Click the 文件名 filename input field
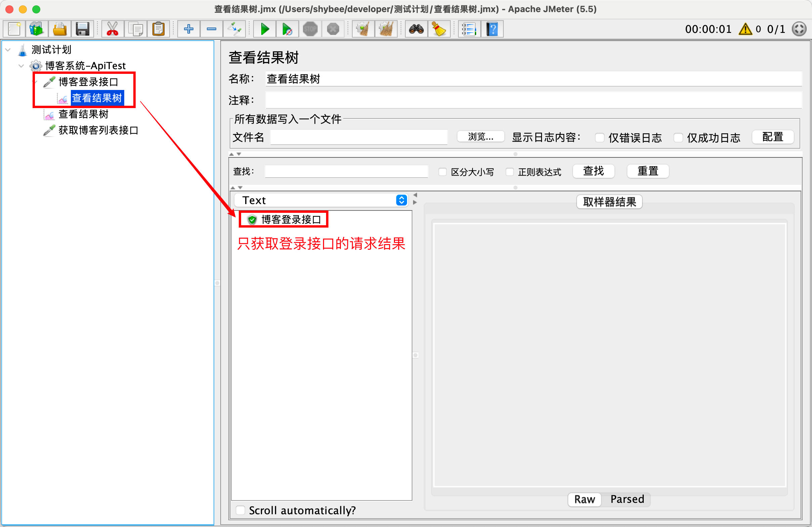The height and width of the screenshot is (527, 812). pos(359,137)
